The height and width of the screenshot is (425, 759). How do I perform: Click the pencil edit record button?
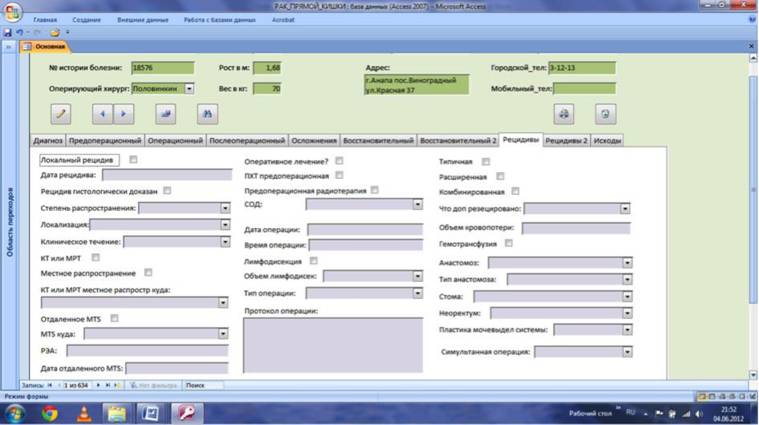click(x=61, y=114)
